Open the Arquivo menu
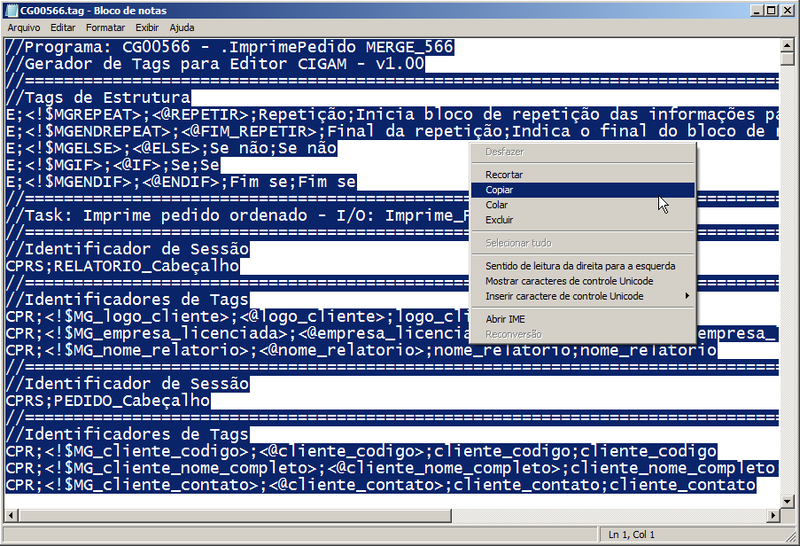Image resolution: width=800 pixels, height=546 pixels. pos(23,28)
